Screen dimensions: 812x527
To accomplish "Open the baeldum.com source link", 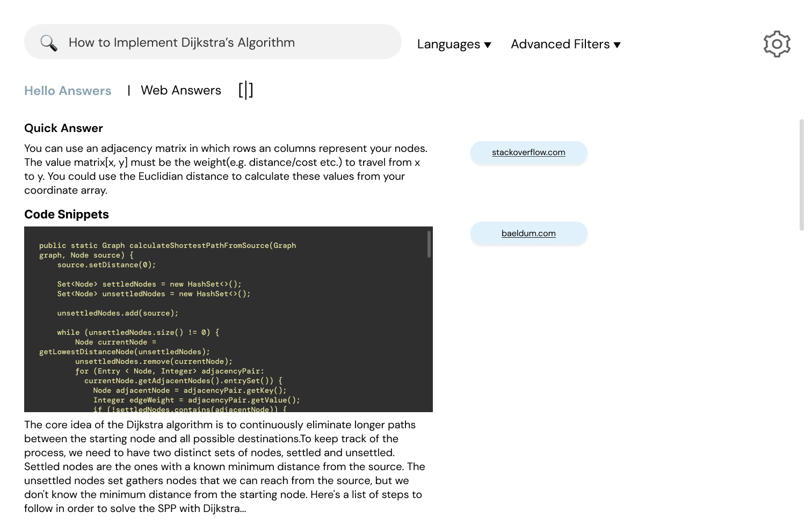I will pyautogui.click(x=528, y=233).
